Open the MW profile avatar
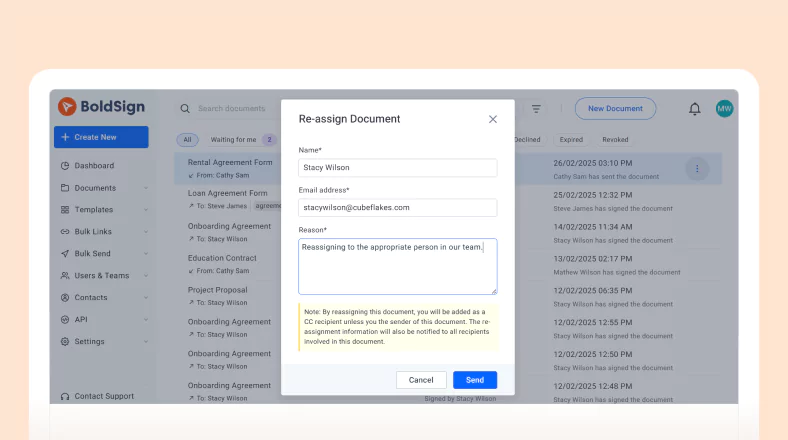Screen dimensions: 788x440 click(x=724, y=108)
